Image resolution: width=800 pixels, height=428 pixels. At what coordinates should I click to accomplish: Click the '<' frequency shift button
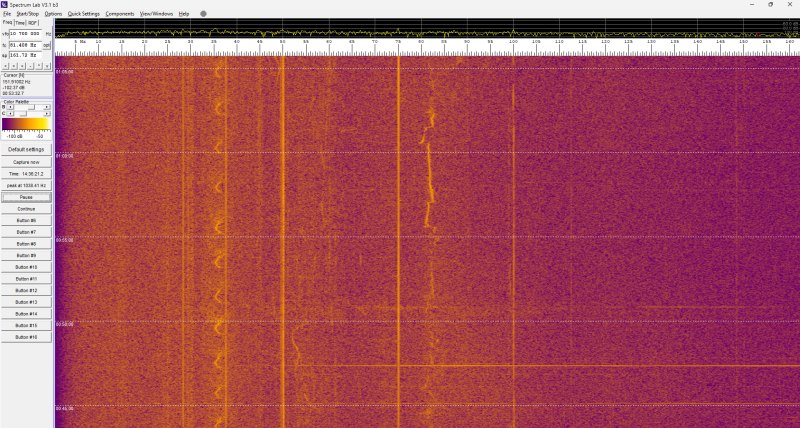pyautogui.click(x=5, y=66)
